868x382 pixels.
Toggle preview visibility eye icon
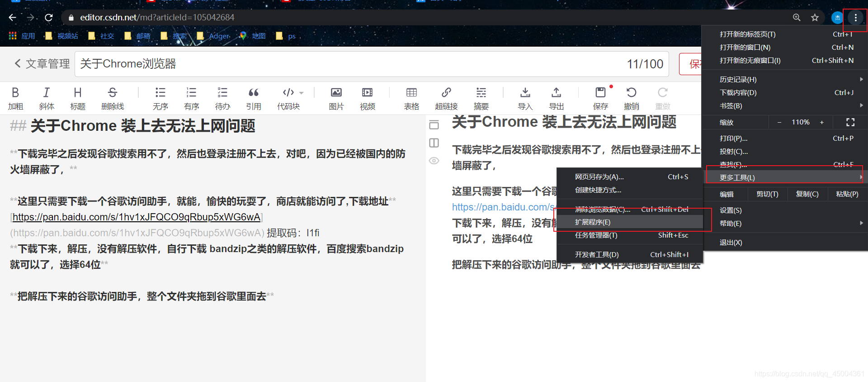[x=434, y=161]
